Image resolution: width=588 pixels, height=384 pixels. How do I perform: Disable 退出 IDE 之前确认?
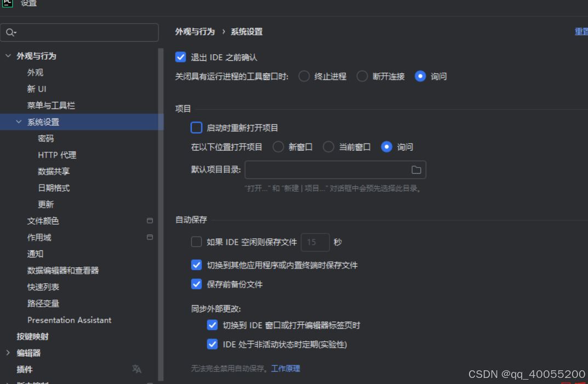click(x=181, y=56)
